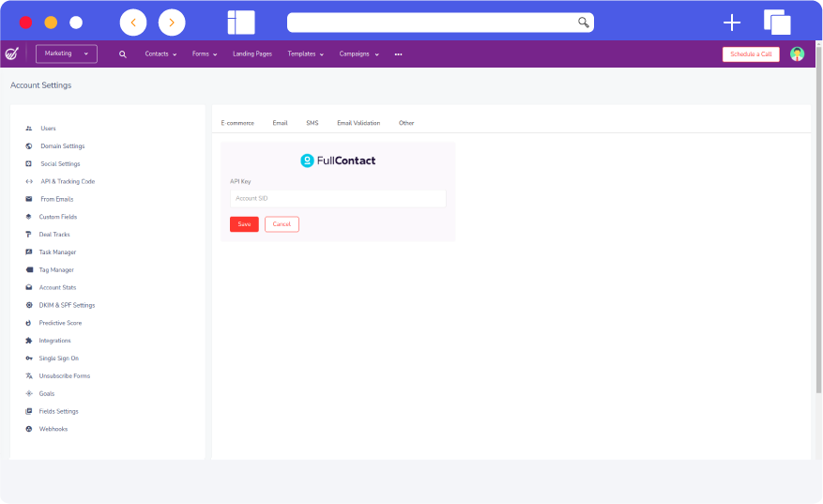Click the Tag Manager tag icon
Viewport: 823px width, 504px height.
[x=29, y=270]
